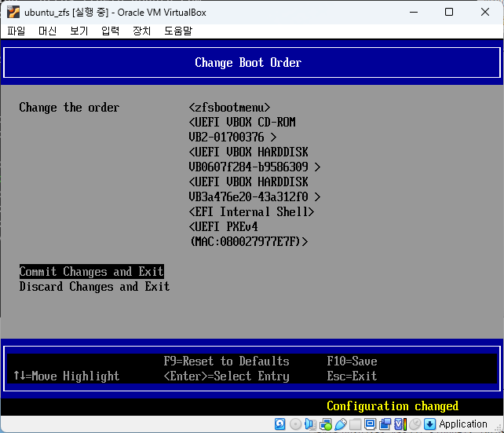This screenshot has width=504, height=433.
Task: Open the 파일 menu
Action: (16, 31)
